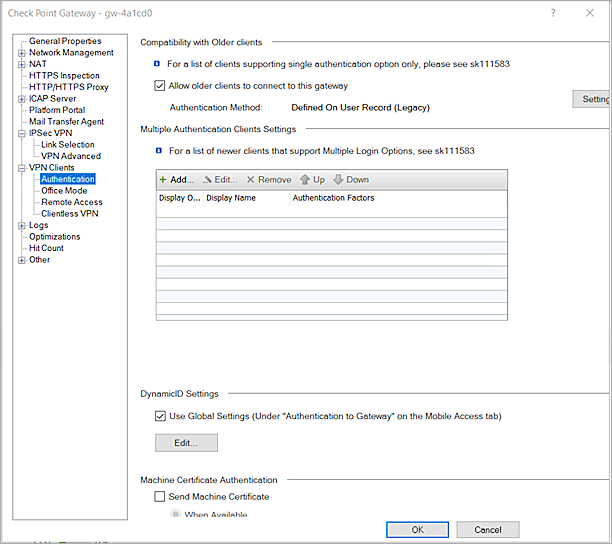Viewport: 612px width, 544px height.
Task: Select HTTPS Inspection in tree
Action: click(64, 75)
